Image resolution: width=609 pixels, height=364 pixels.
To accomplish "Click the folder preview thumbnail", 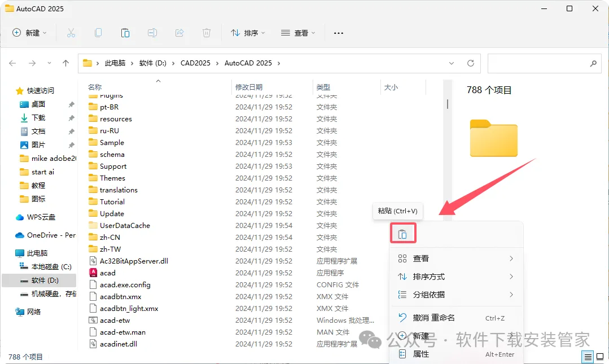I will click(494, 138).
